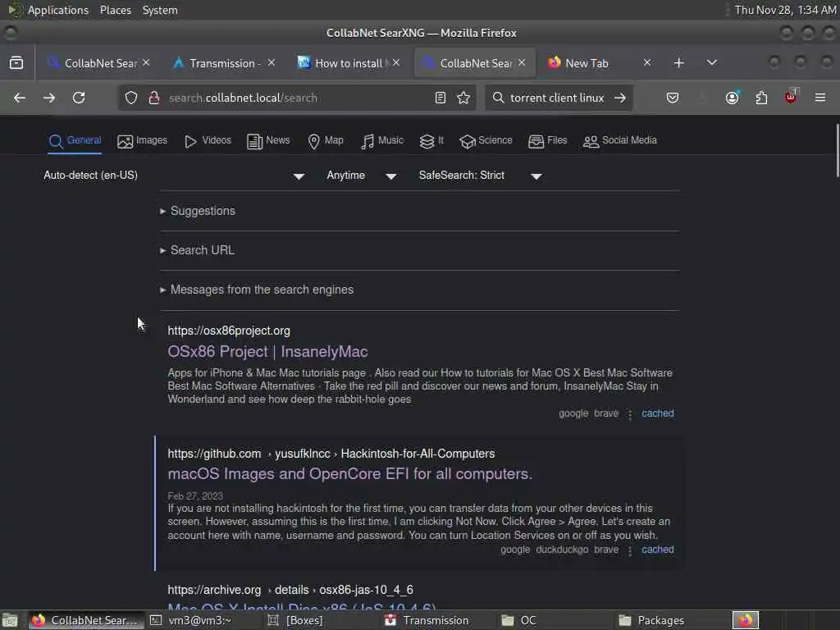Close the How to install tab

[x=396, y=62]
